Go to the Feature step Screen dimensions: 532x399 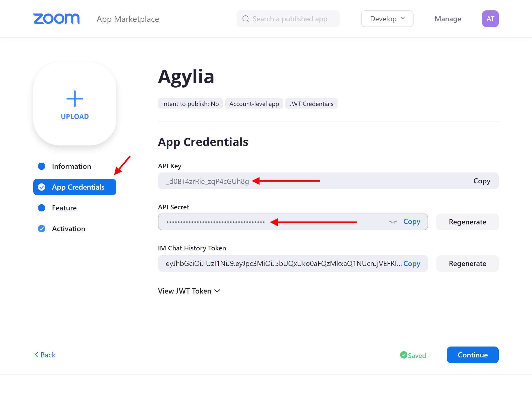(x=64, y=208)
